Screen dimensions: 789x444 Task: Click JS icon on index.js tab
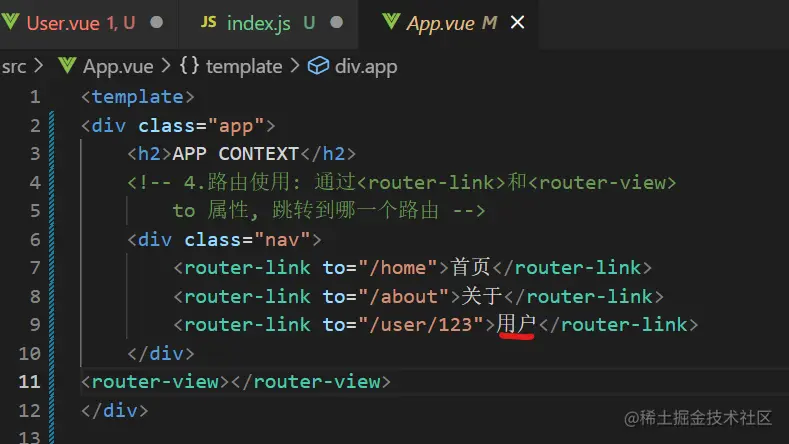coord(208,22)
